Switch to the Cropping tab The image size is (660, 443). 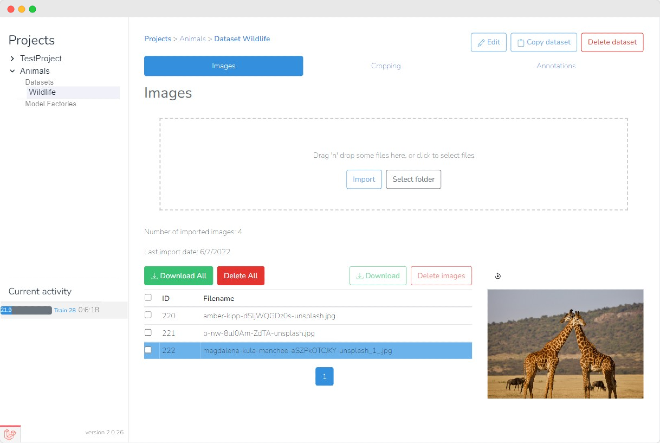[x=385, y=66]
